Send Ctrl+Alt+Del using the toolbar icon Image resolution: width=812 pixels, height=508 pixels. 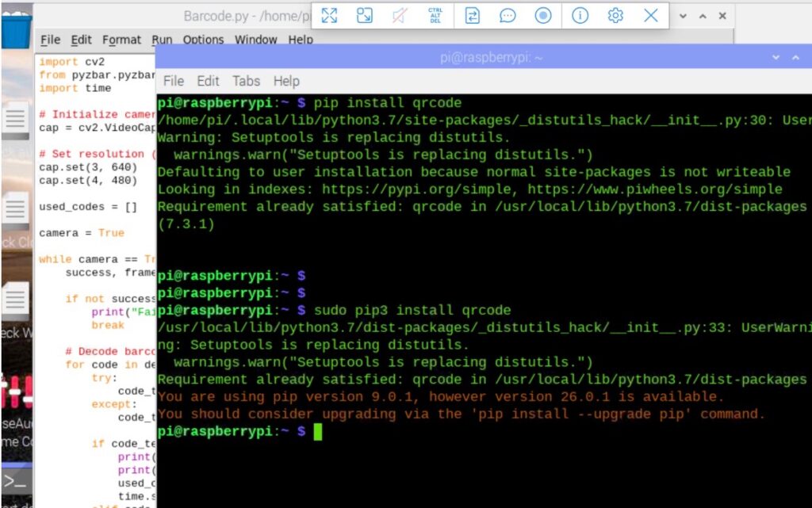pyautogui.click(x=434, y=14)
